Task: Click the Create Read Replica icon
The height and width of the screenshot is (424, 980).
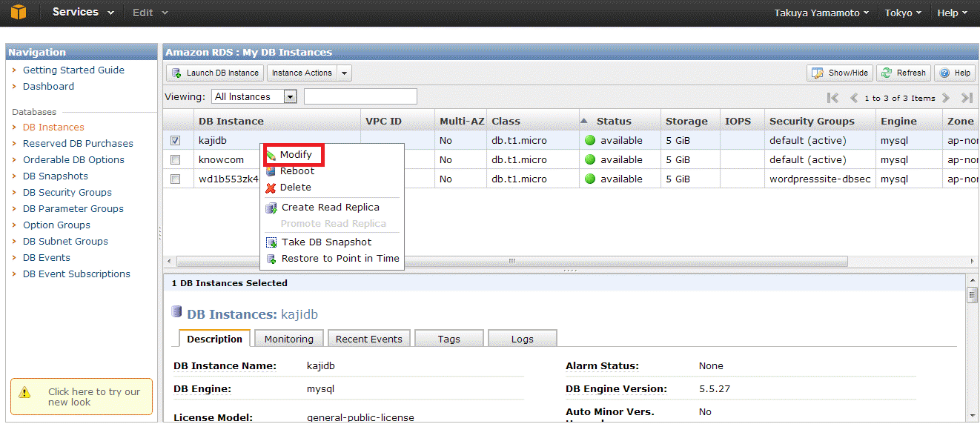Action: (271, 208)
